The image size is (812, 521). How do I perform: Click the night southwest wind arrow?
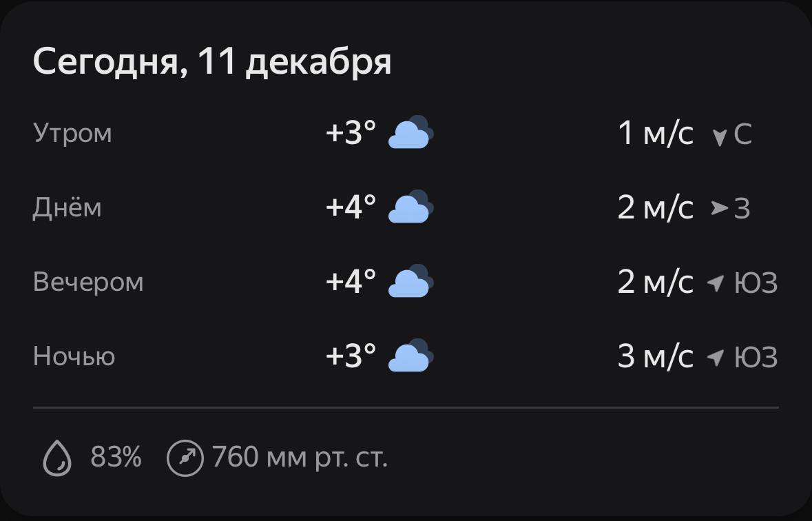point(716,357)
